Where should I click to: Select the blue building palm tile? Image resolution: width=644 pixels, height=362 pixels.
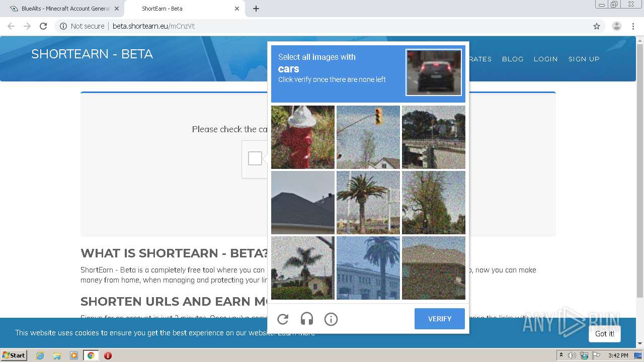point(368,268)
